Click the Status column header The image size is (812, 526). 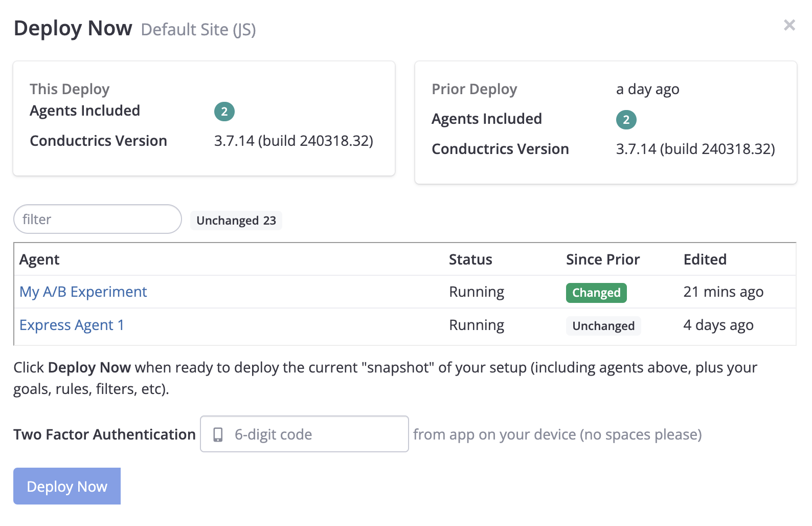(470, 260)
